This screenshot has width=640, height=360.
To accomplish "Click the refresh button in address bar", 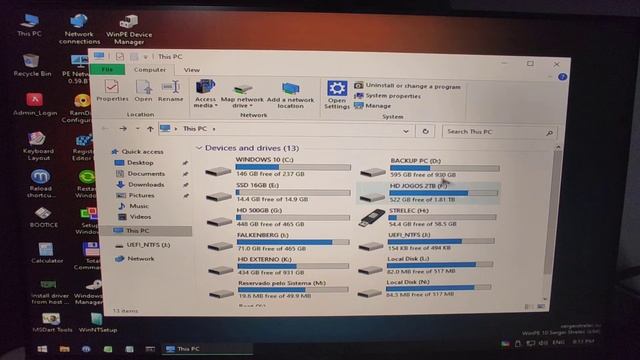I will (425, 131).
